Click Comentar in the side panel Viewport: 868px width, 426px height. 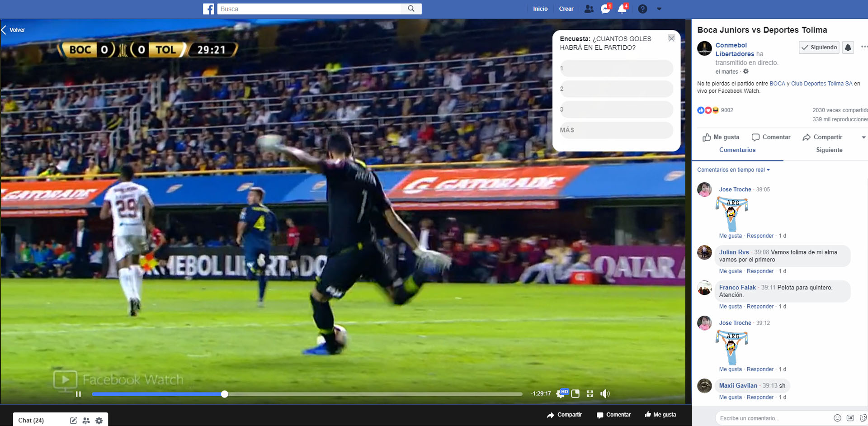771,137
